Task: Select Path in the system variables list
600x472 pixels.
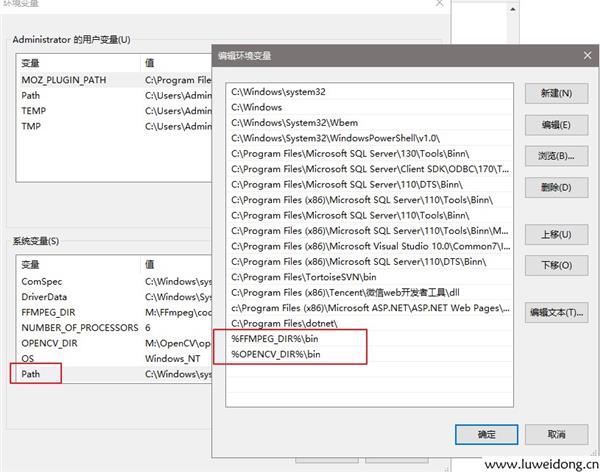Action: (35, 374)
